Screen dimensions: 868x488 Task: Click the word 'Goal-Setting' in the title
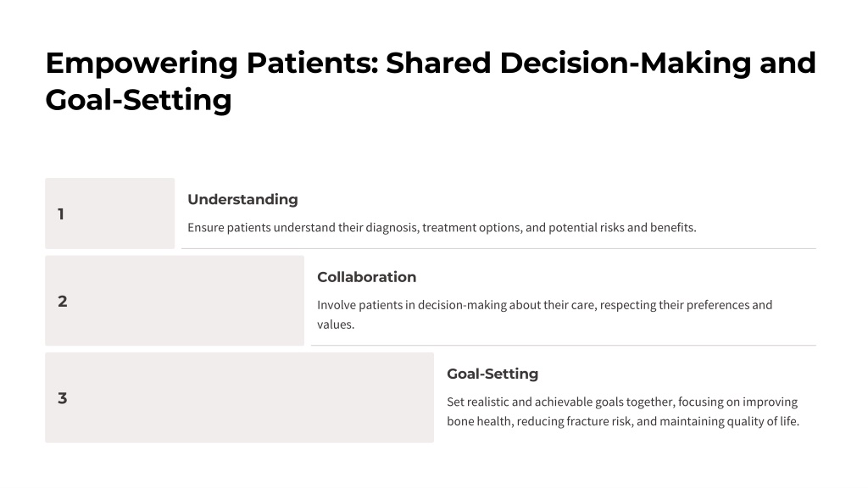tap(138, 100)
